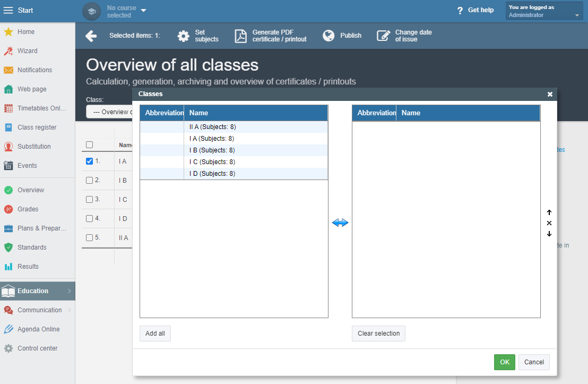Screen dimensions: 588x384
Task: Open Generate PDF certificate / printout
Action: (271, 36)
